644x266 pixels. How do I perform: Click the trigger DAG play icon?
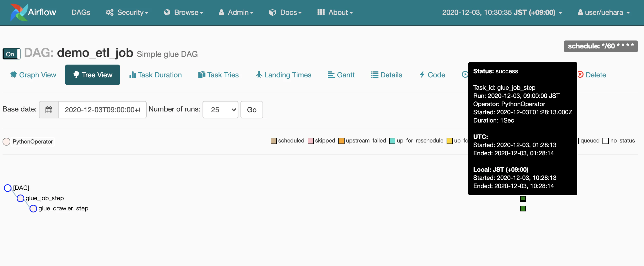[x=465, y=74]
